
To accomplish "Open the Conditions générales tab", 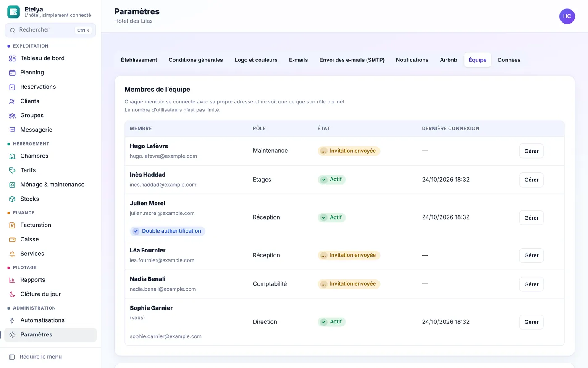I will pyautogui.click(x=196, y=60).
